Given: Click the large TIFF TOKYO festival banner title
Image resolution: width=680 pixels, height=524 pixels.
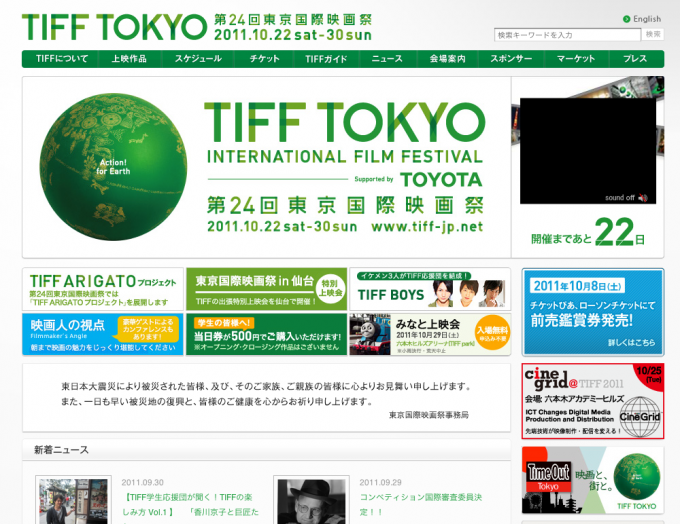Looking at the screenshot, I should click(x=344, y=122).
